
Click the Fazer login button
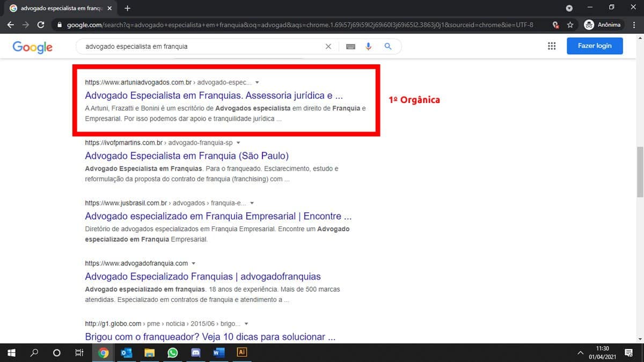[x=595, y=46]
